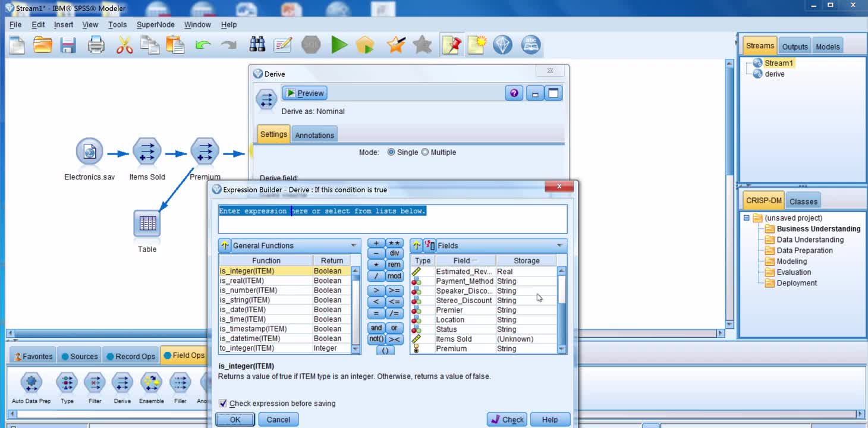Pick Auto Data Prep node in palette

click(x=31, y=383)
